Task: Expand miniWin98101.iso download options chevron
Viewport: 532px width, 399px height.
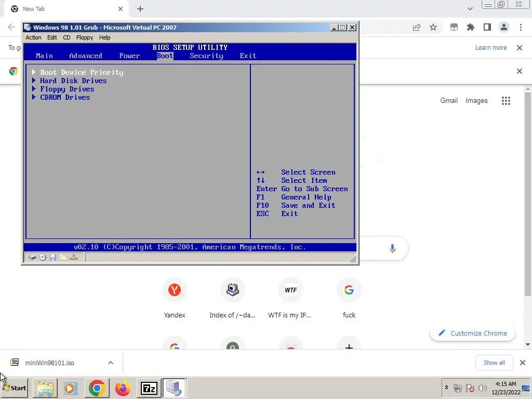Action: point(111,363)
